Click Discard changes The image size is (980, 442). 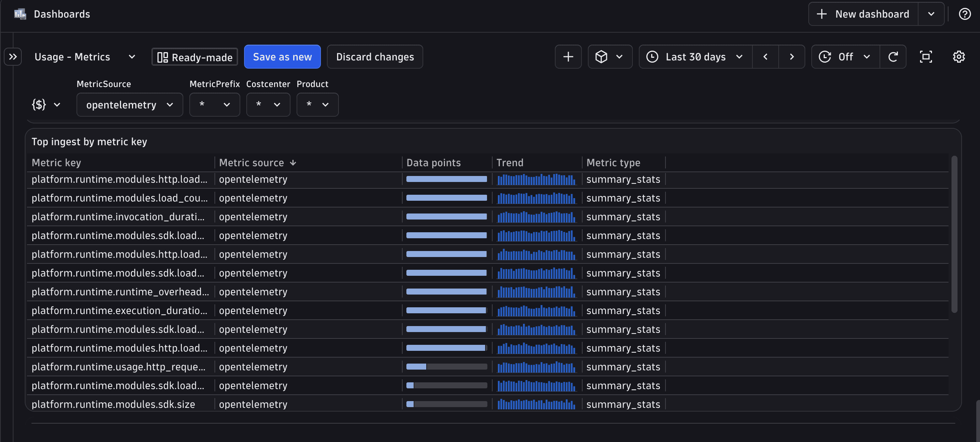click(375, 57)
